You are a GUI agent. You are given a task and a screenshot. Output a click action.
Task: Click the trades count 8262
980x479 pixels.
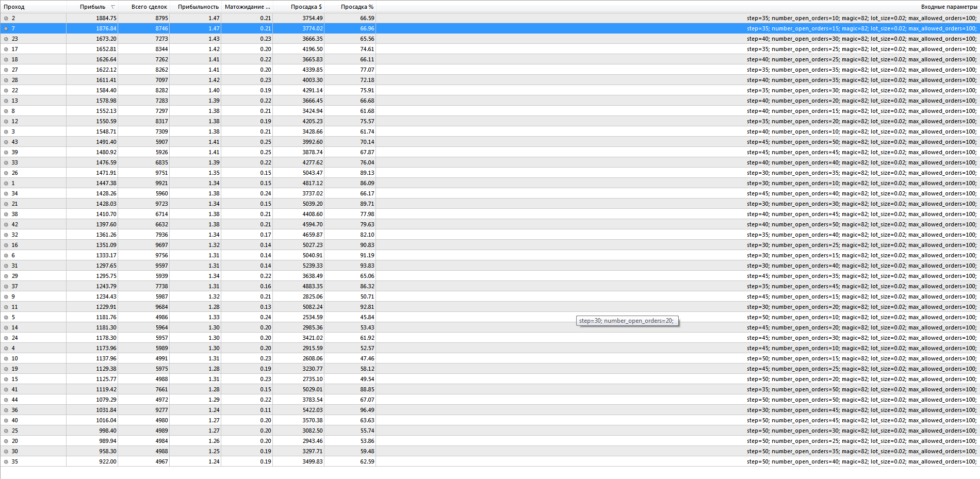162,70
